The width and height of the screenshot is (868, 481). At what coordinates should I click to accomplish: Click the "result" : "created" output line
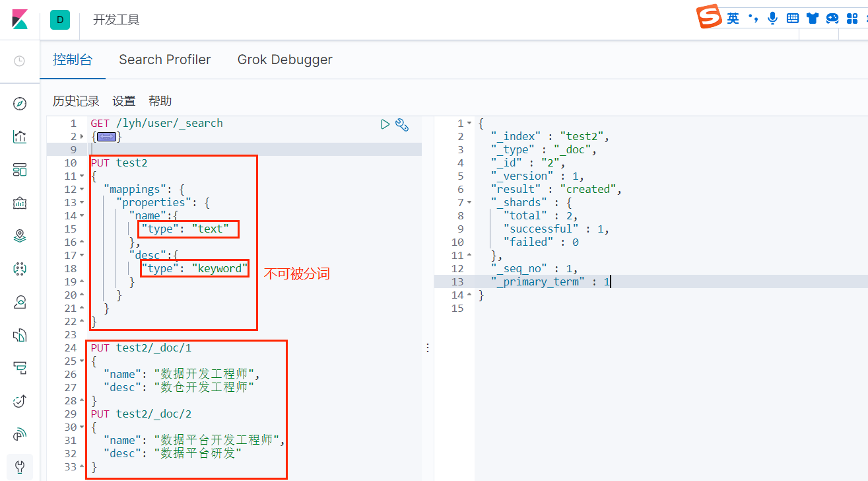click(x=556, y=189)
